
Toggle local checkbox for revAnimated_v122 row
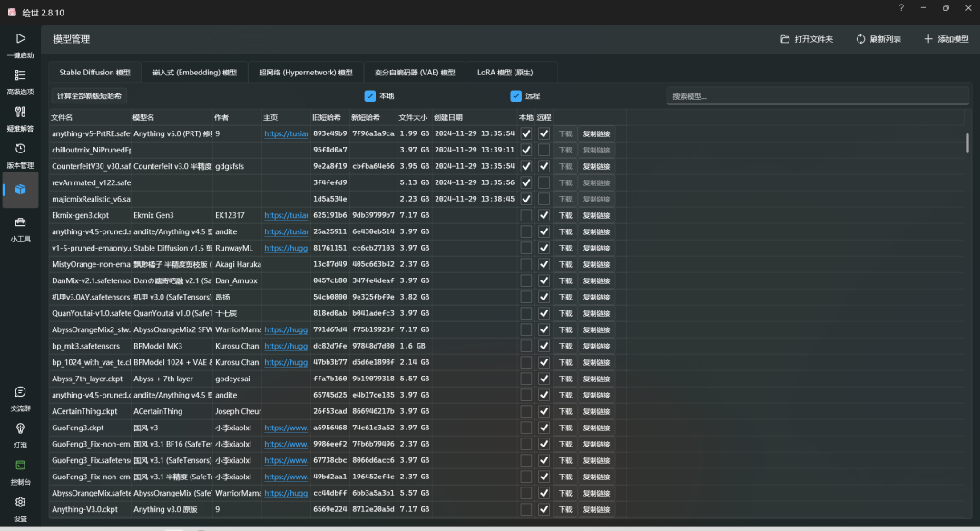coord(526,182)
